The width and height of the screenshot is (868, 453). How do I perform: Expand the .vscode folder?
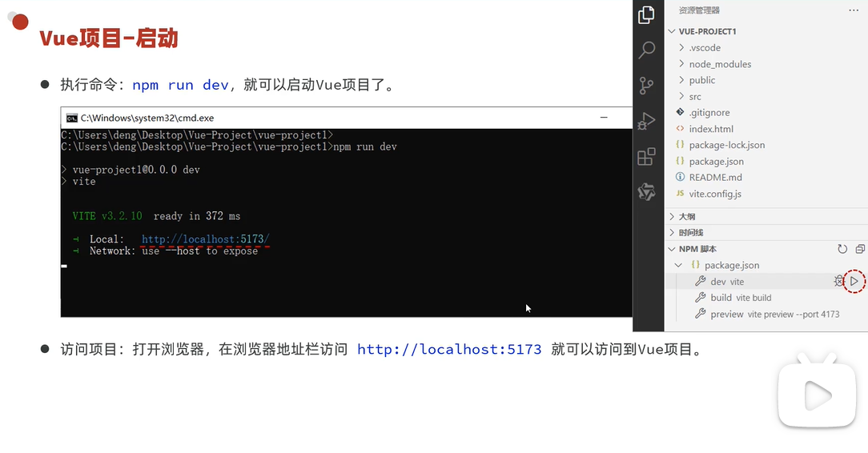tap(681, 47)
